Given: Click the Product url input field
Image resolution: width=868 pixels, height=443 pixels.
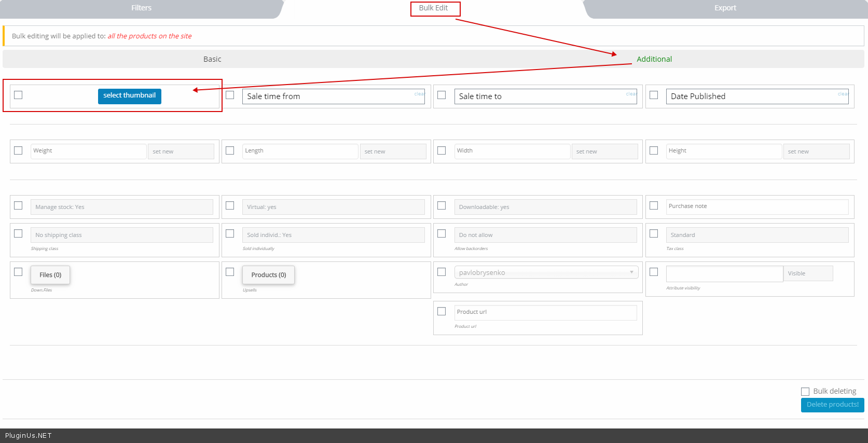Looking at the screenshot, I should click(x=545, y=312).
